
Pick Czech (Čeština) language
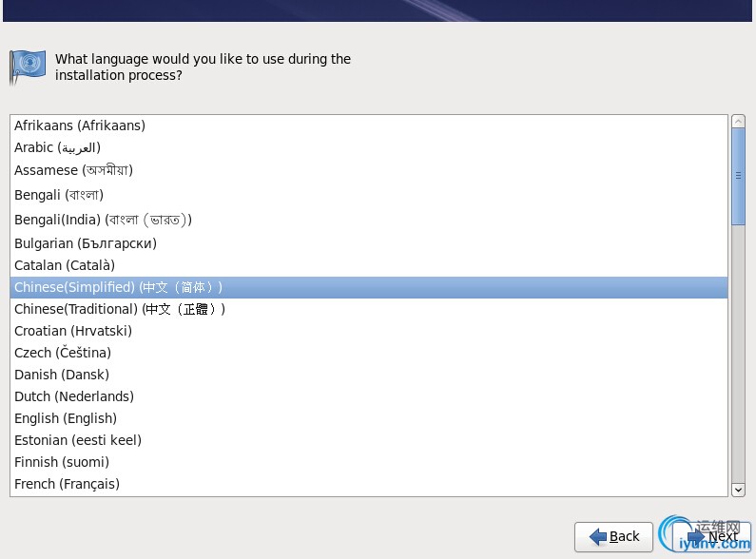point(368,353)
